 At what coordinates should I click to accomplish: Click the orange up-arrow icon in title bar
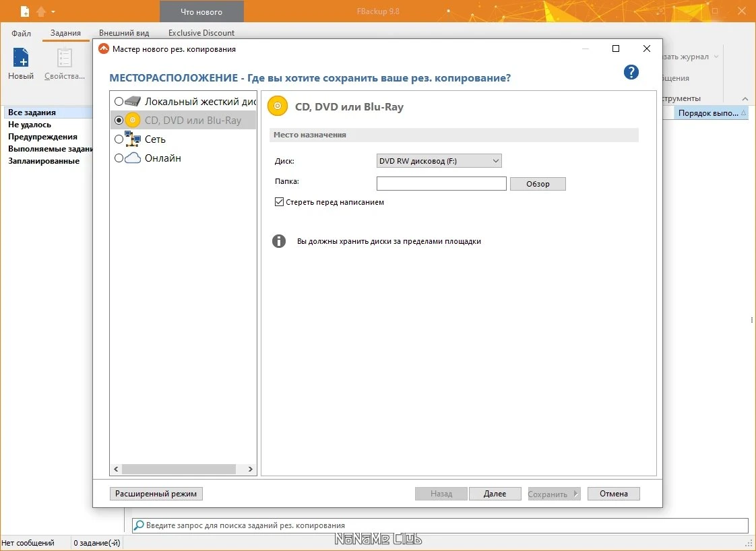point(41,11)
